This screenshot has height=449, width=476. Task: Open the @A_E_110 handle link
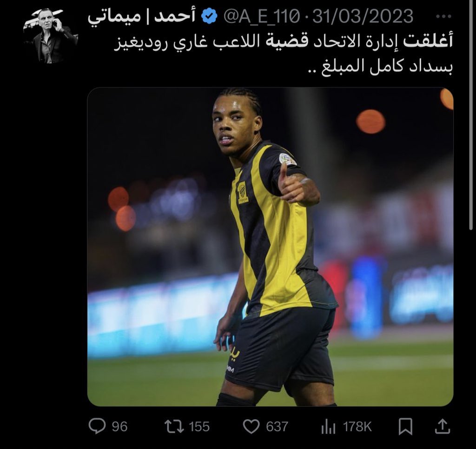point(262,16)
